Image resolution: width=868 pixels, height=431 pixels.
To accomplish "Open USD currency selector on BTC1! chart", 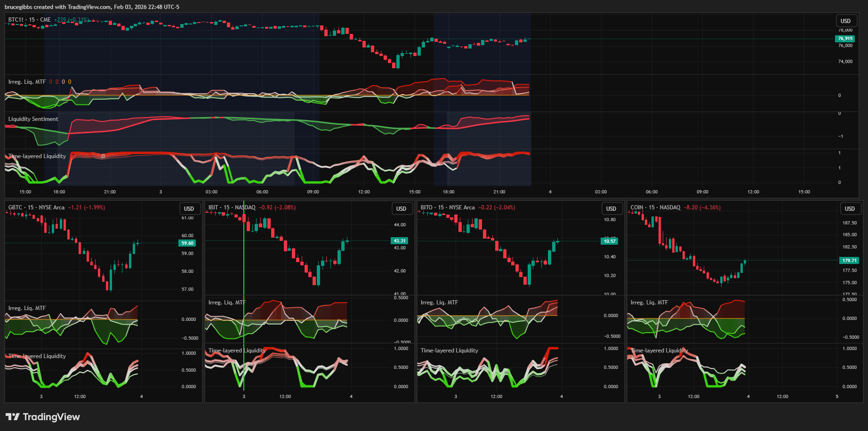I will tap(845, 21).
